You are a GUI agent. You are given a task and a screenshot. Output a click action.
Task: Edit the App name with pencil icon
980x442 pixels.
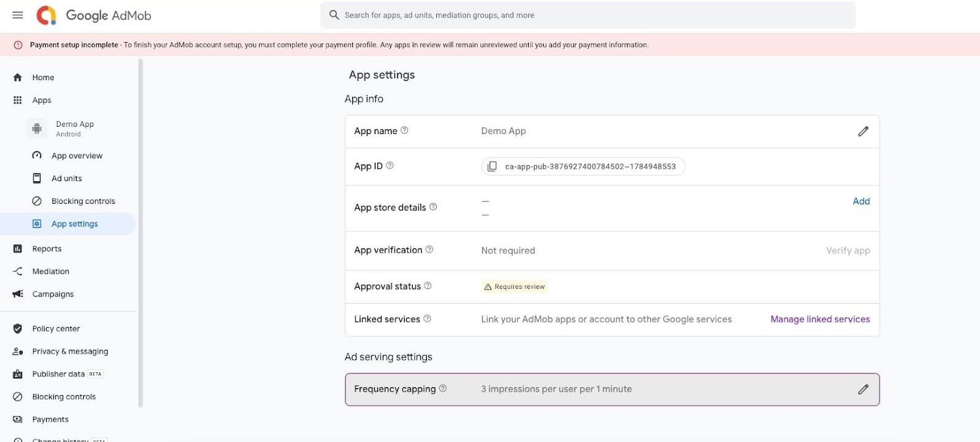(863, 131)
